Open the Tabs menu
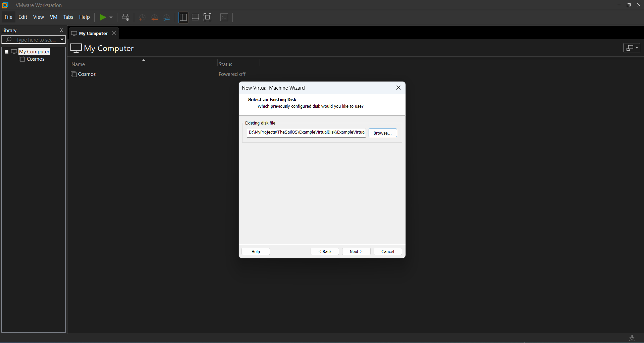Image resolution: width=644 pixels, height=343 pixels. pyautogui.click(x=68, y=17)
